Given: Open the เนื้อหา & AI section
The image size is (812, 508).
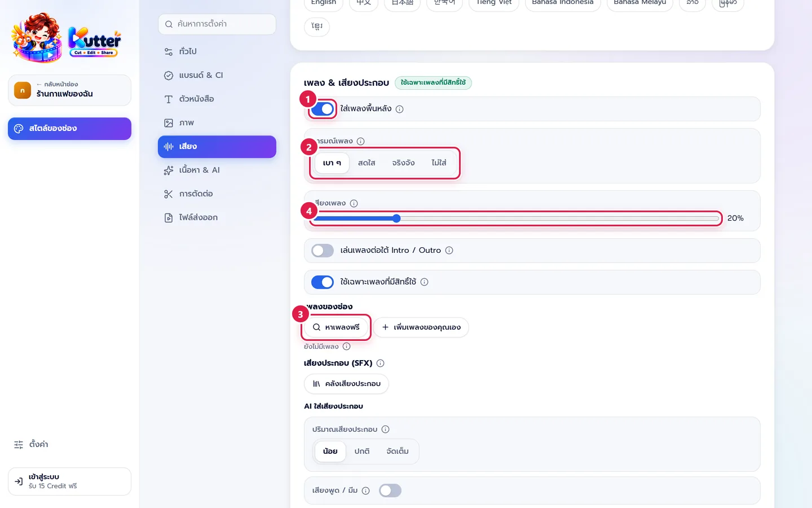Looking at the screenshot, I should coord(217,170).
